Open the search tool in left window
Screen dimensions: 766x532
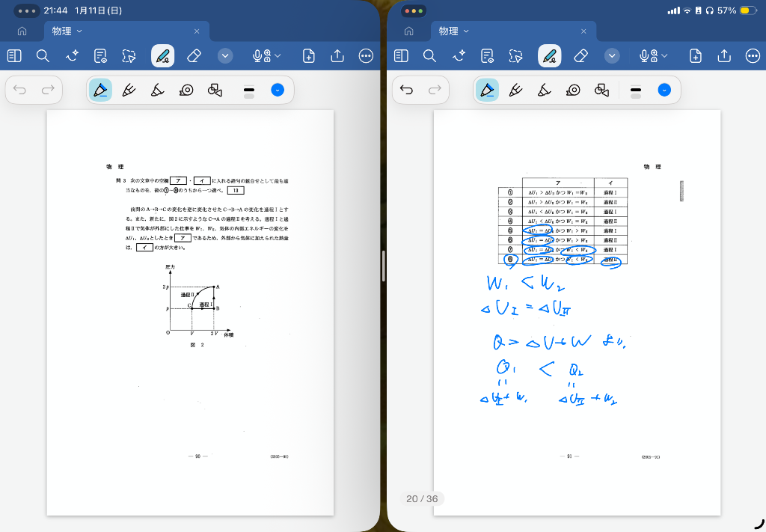(x=43, y=56)
